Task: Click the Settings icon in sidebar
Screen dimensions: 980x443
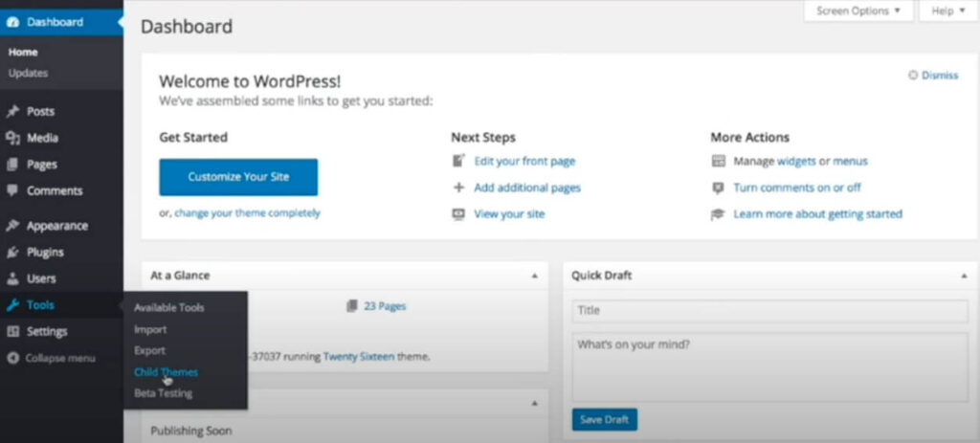Action: click(13, 332)
